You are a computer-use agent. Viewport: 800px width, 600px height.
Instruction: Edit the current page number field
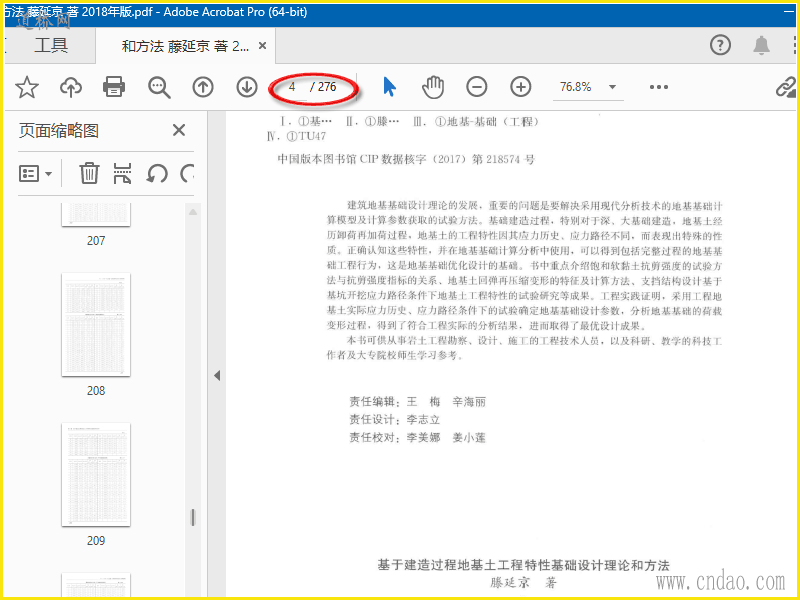point(292,87)
